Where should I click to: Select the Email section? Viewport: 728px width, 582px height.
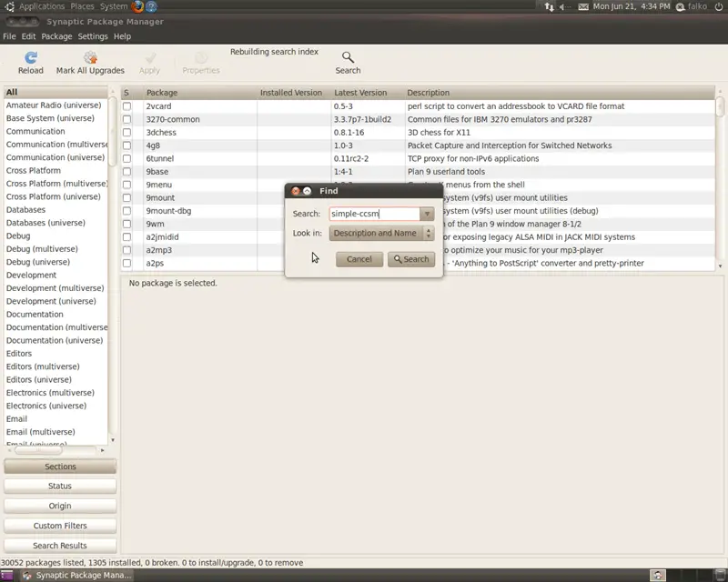[56, 418]
